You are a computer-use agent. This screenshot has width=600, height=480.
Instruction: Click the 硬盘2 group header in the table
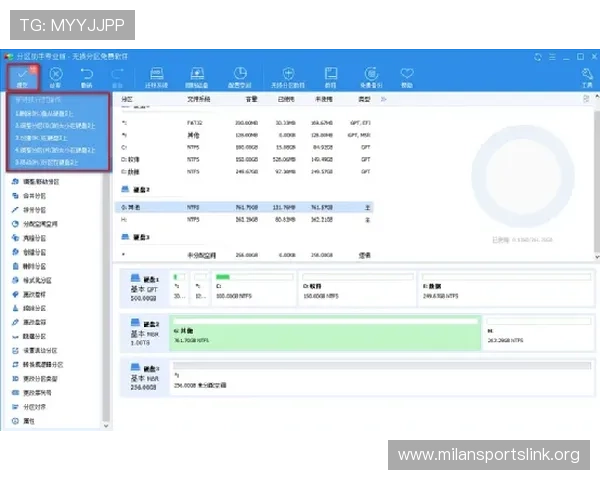click(x=135, y=189)
